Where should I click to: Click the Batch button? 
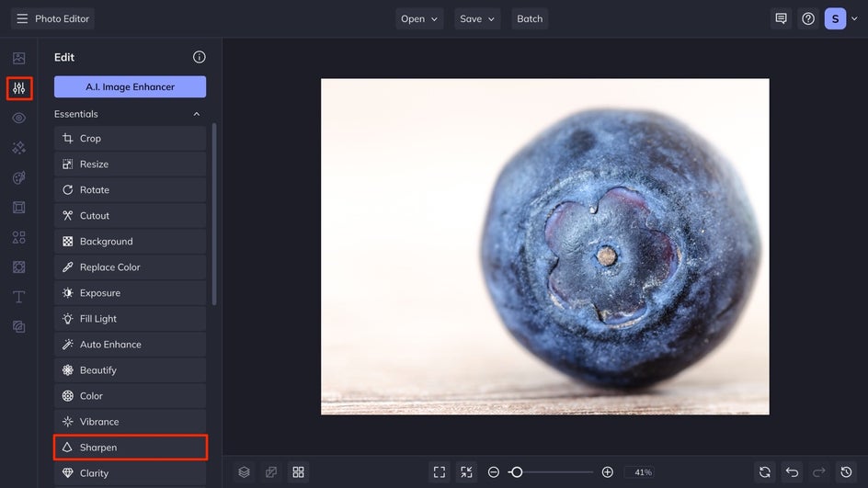point(530,18)
